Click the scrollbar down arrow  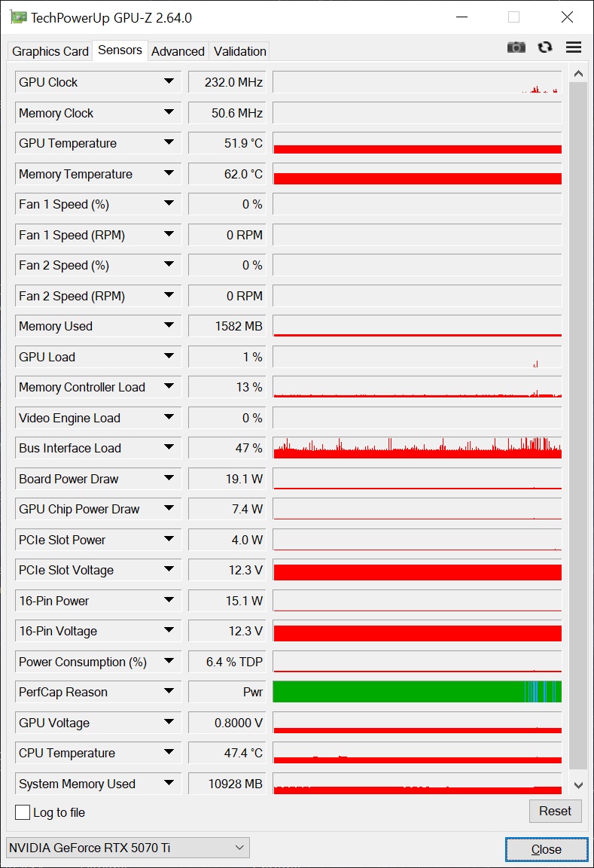[x=578, y=785]
